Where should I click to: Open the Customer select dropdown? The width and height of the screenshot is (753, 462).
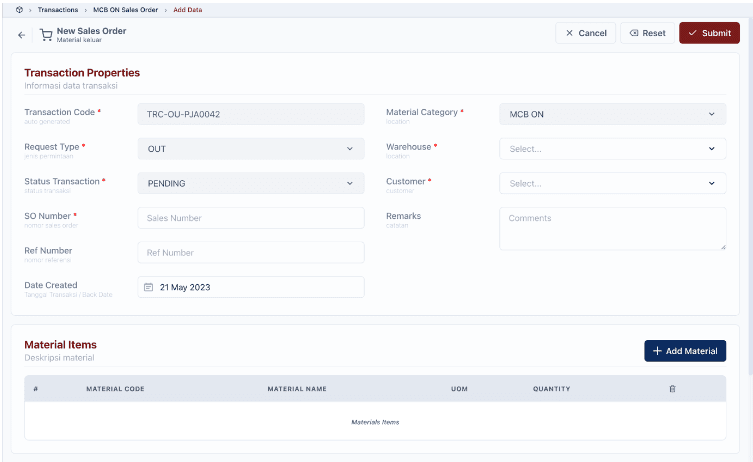pyautogui.click(x=612, y=183)
